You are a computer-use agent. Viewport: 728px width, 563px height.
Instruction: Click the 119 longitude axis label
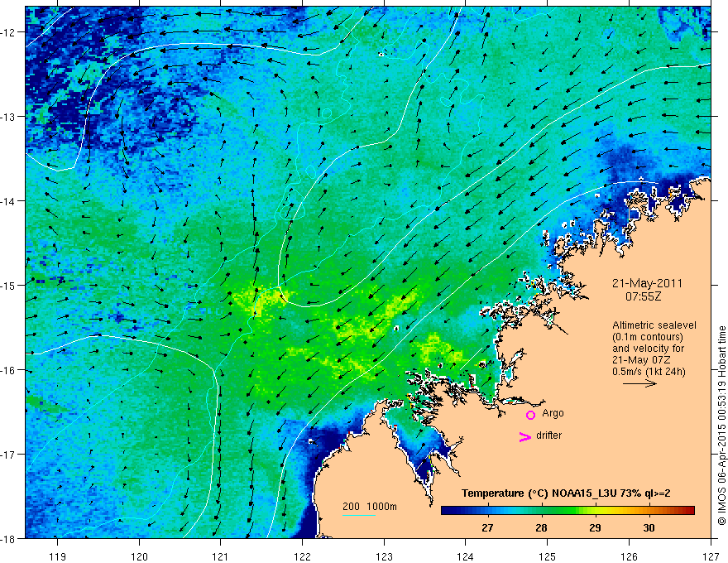tap(58, 557)
